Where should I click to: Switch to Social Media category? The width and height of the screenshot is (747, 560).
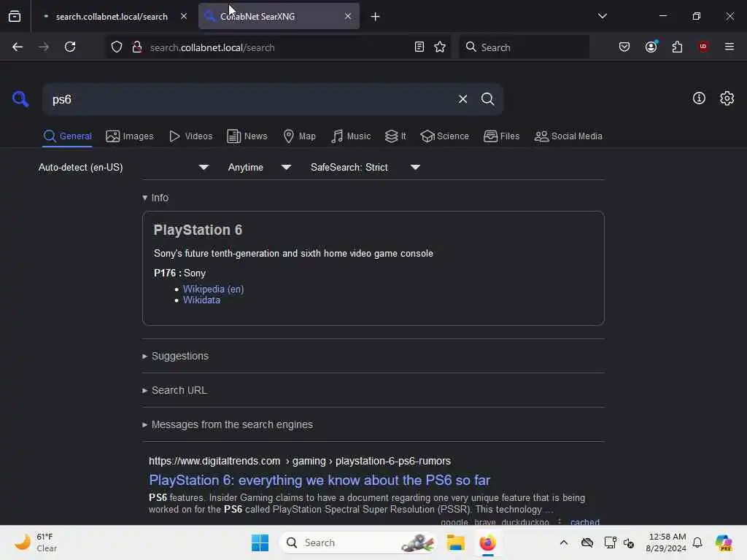point(568,136)
